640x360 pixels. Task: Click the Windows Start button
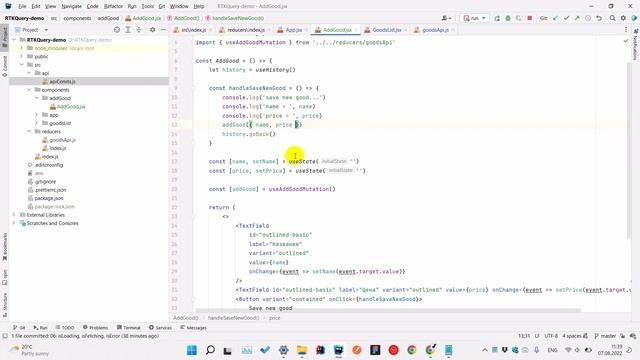coord(192,350)
